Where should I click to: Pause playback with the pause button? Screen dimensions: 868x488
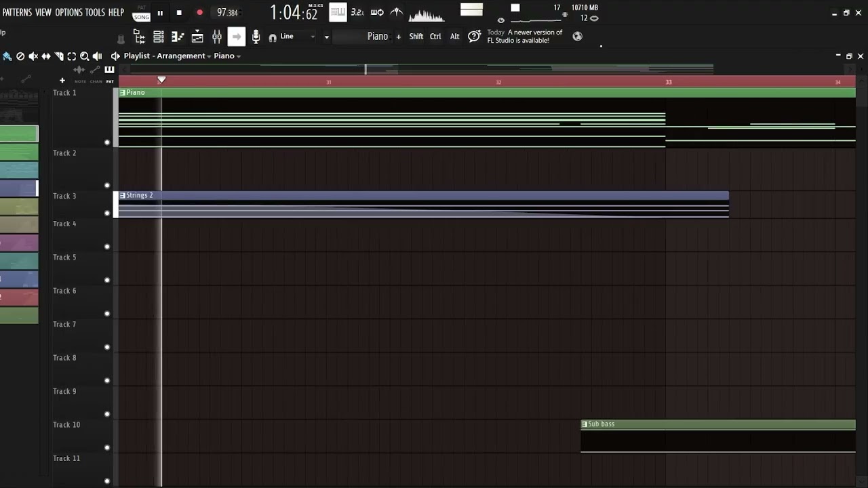tap(160, 13)
